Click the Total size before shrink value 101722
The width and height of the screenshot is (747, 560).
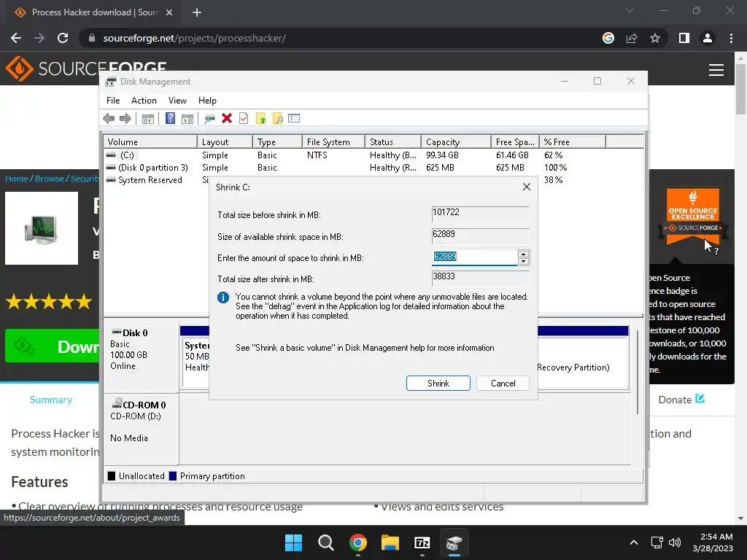[481, 214]
